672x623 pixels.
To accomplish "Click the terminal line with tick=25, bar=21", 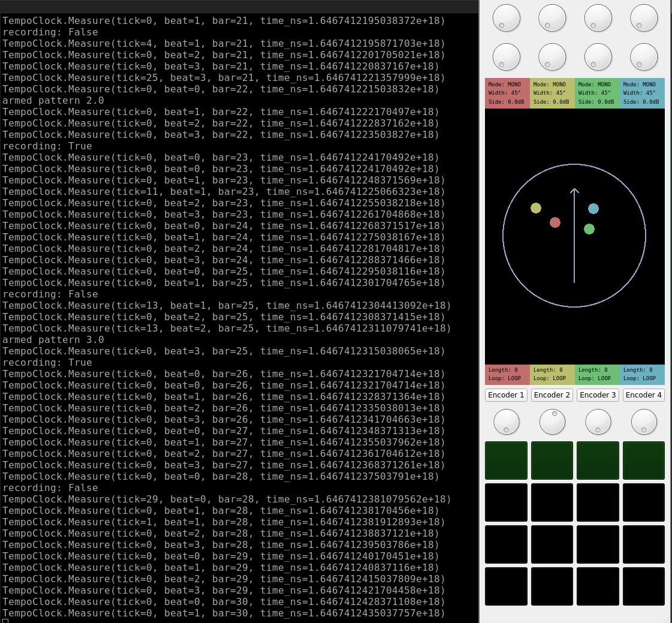I will point(224,77).
